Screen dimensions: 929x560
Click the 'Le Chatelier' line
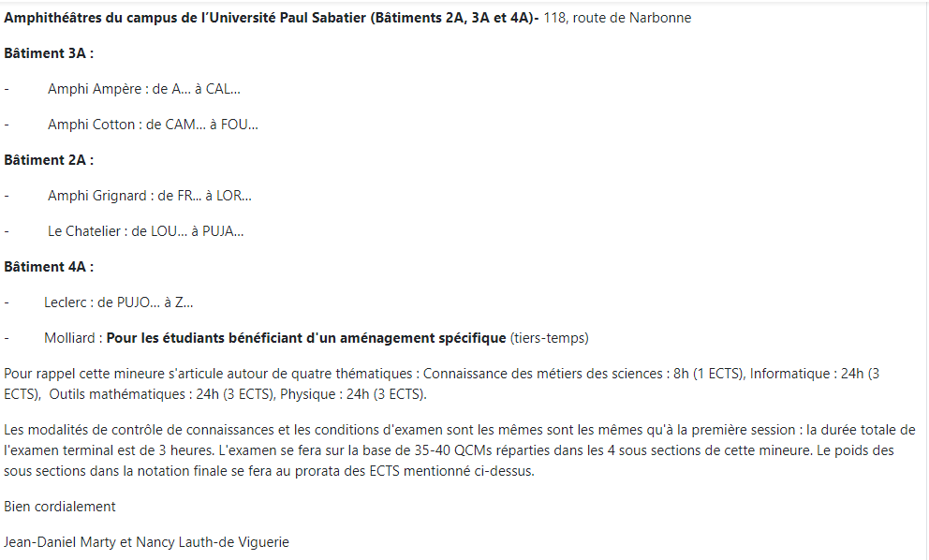tap(145, 231)
